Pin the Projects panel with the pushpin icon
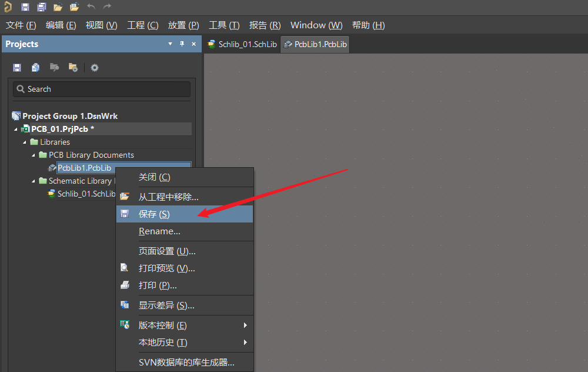This screenshot has height=372, width=588. (182, 44)
